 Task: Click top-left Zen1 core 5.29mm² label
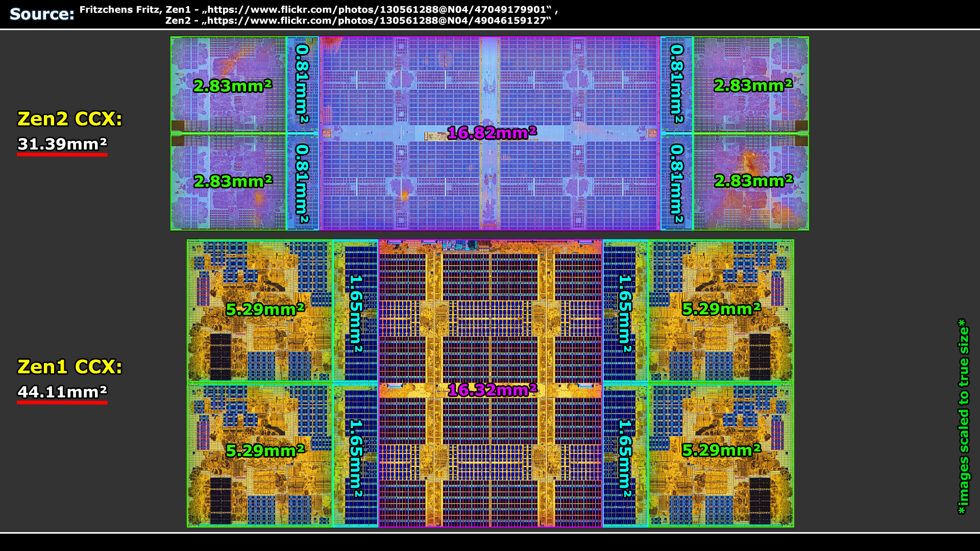click(265, 309)
